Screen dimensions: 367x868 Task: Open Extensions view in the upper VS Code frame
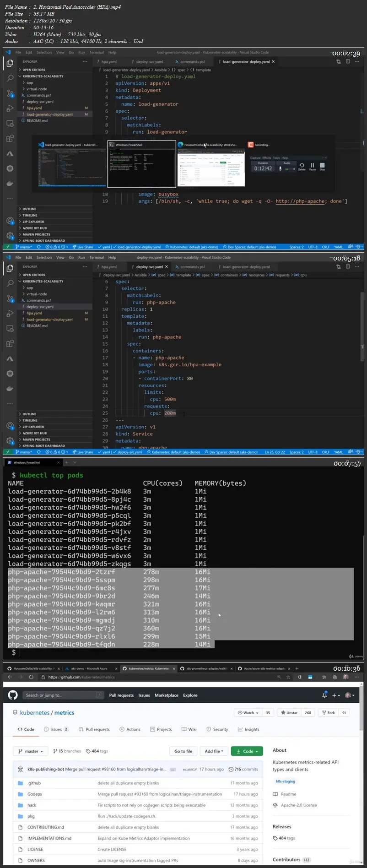10,139
